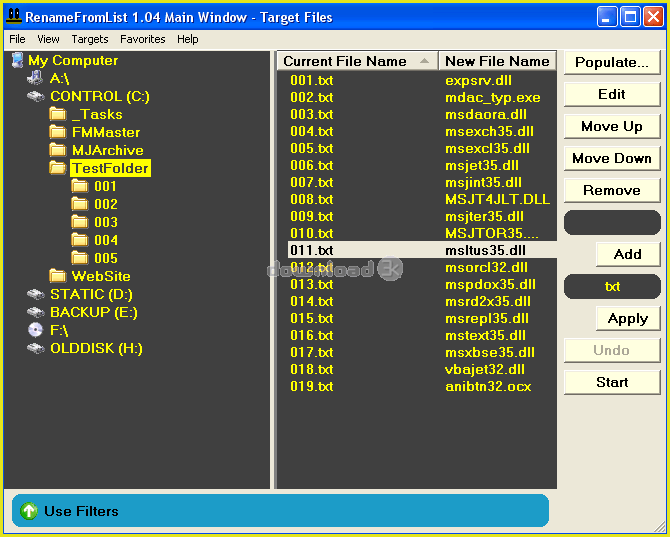670x537 pixels.
Task: Click the drive icon beside OLDDISK (H:)
Action: 36,349
